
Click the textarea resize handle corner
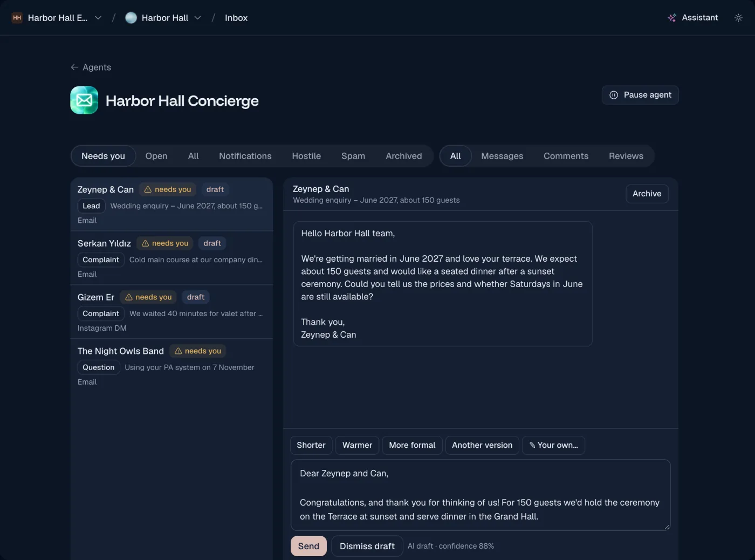tap(667, 527)
